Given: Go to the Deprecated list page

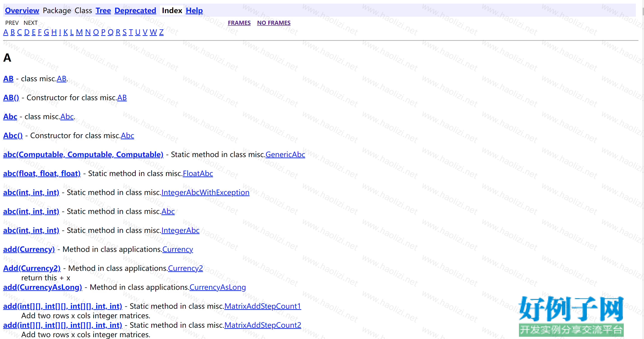Looking at the screenshot, I should pyautogui.click(x=135, y=10).
